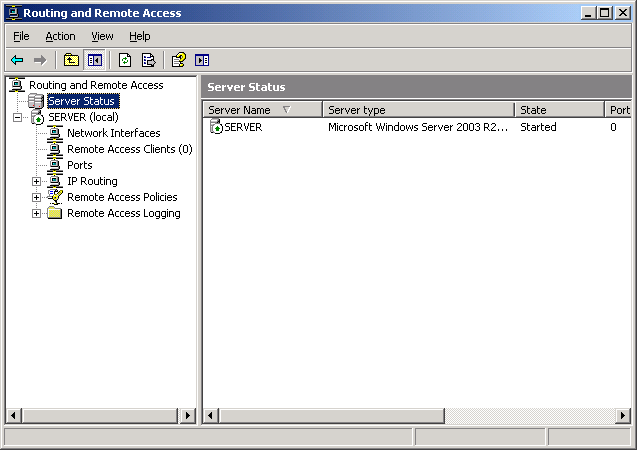The height and width of the screenshot is (450, 637).
Task: Expand the IP Routing node
Action: (x=37, y=181)
